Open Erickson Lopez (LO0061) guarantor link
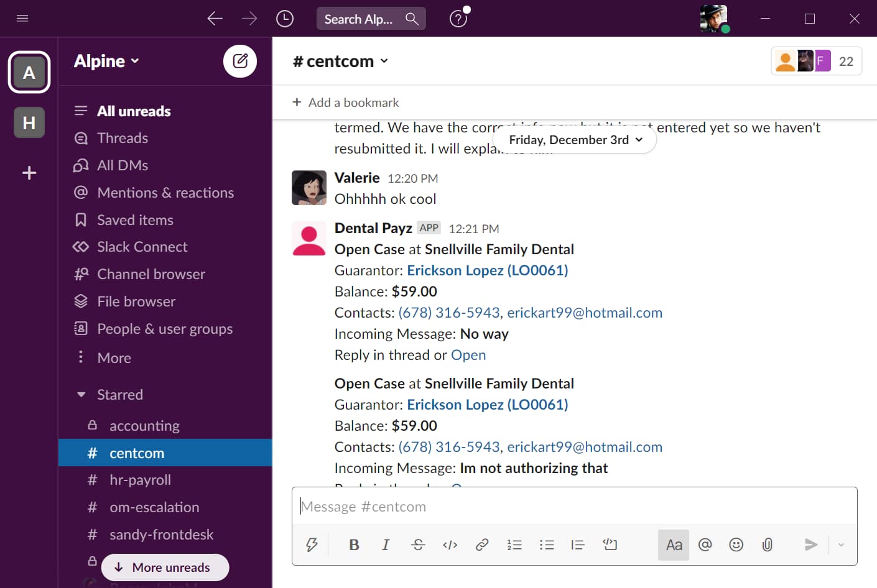 [x=487, y=270]
